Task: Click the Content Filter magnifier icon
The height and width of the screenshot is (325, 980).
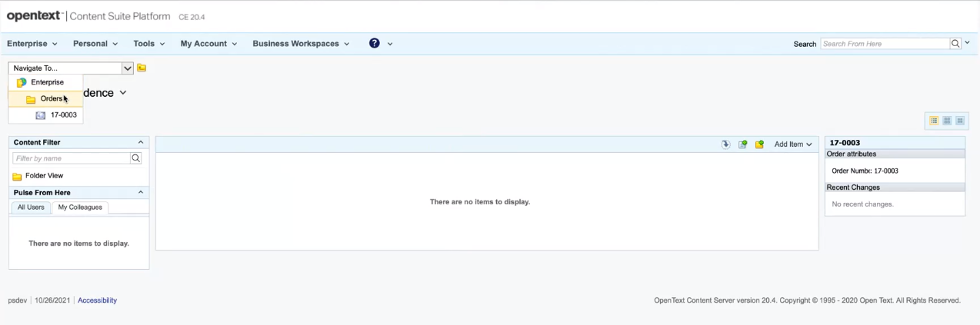Action: (136, 158)
